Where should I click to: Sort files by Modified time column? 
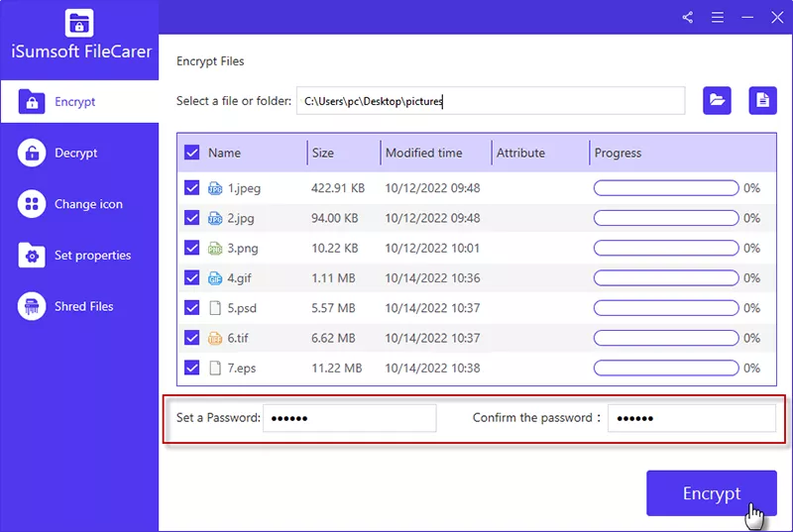(423, 153)
